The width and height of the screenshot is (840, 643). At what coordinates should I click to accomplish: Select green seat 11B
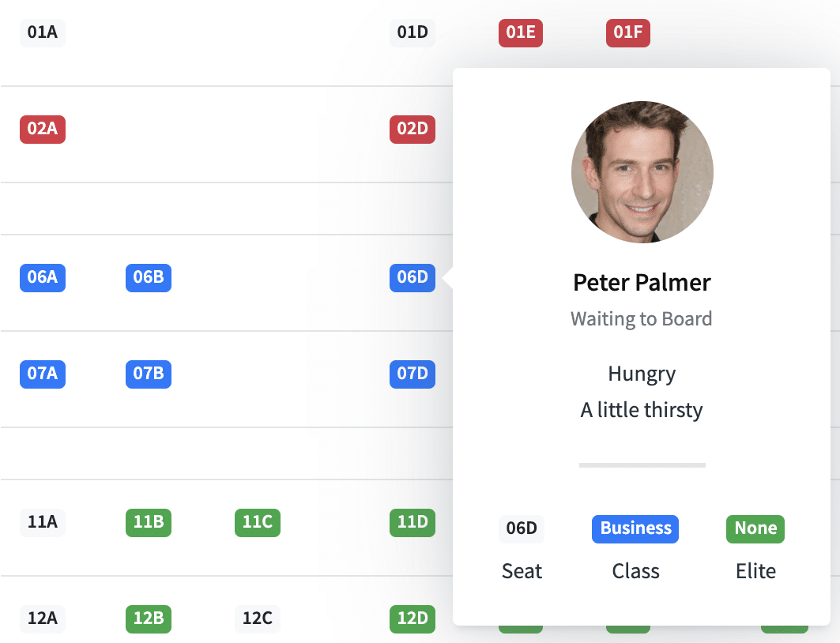pyautogui.click(x=149, y=522)
